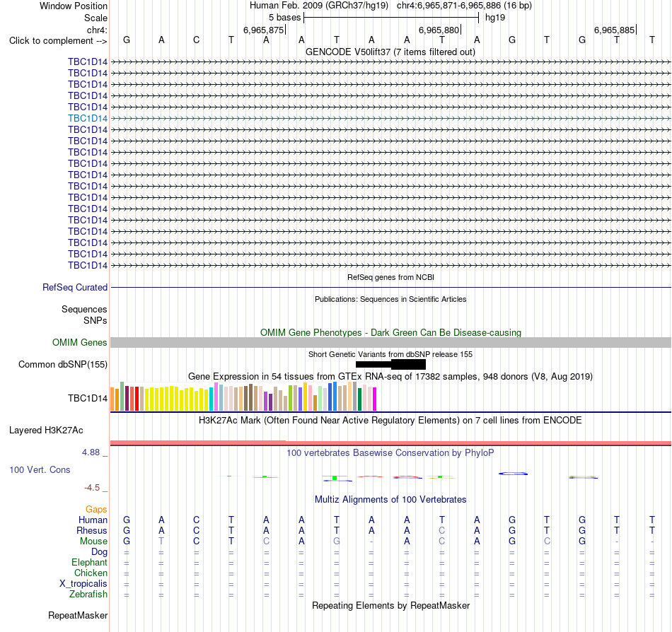Click the Scale track label
Image resolution: width=672 pixels, height=632 pixels.
[95, 18]
